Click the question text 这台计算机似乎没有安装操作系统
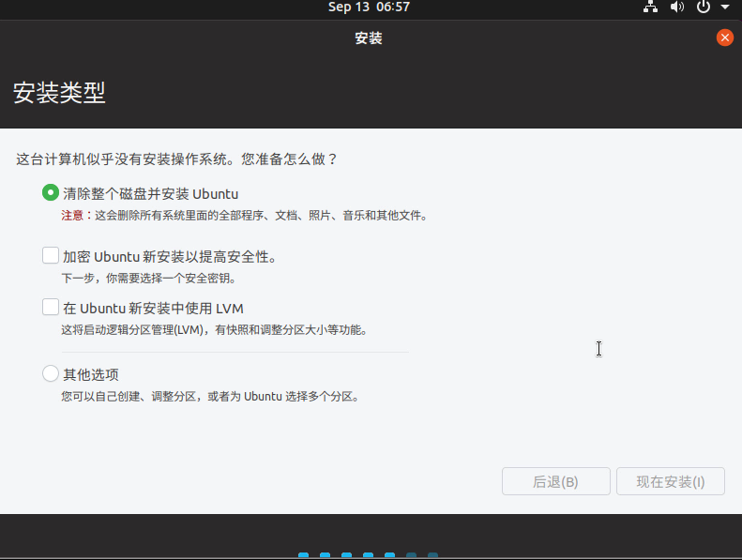Screen dimensions: 742x560 click(x=121, y=159)
